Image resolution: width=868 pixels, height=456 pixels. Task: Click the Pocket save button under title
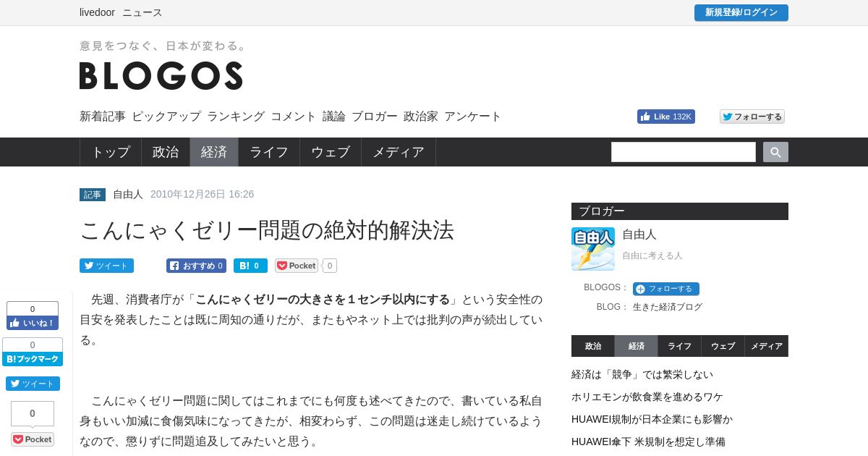click(297, 266)
